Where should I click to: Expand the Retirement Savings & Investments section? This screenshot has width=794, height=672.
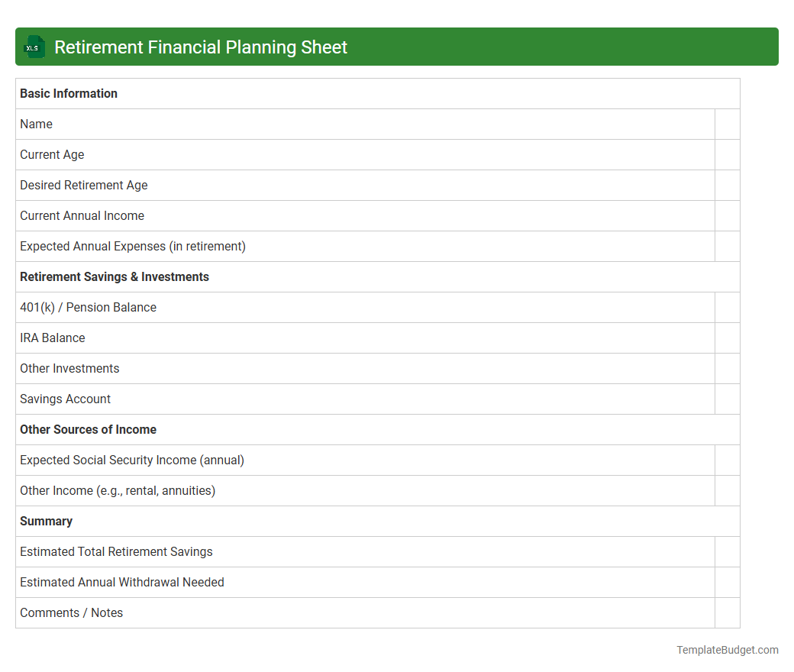[x=115, y=276]
